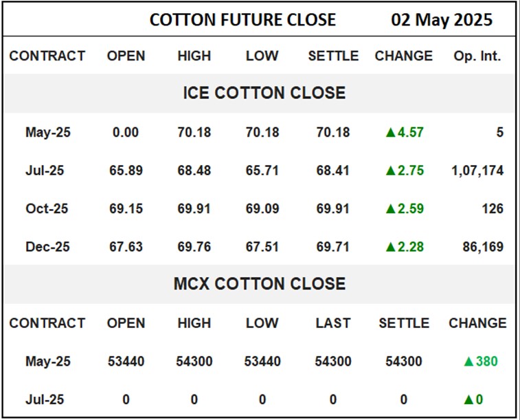
Task: Click the green arrow beside 2.28
Action: 391,247
